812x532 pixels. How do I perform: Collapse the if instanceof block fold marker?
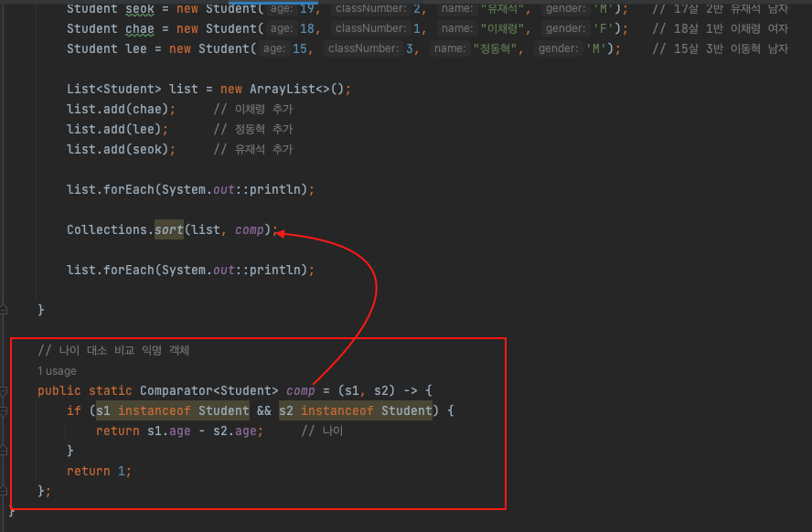click(3, 411)
